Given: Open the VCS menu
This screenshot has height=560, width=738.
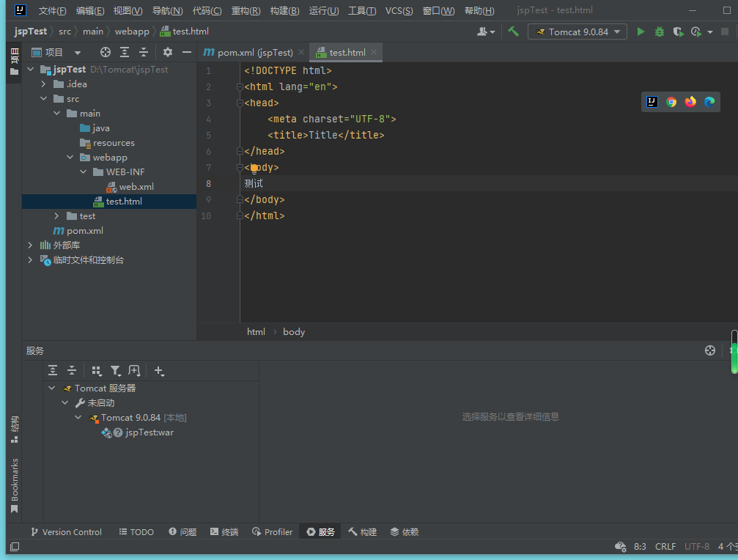Looking at the screenshot, I should pos(399,11).
